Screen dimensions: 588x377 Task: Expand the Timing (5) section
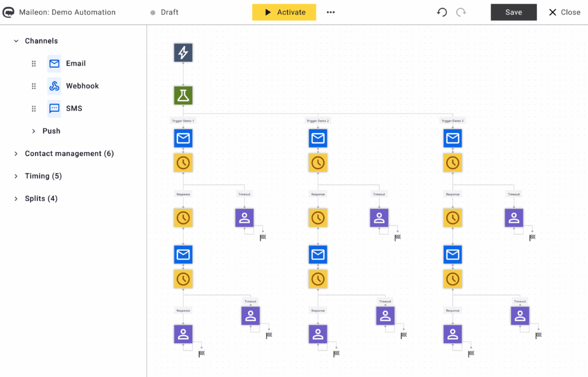(x=16, y=176)
